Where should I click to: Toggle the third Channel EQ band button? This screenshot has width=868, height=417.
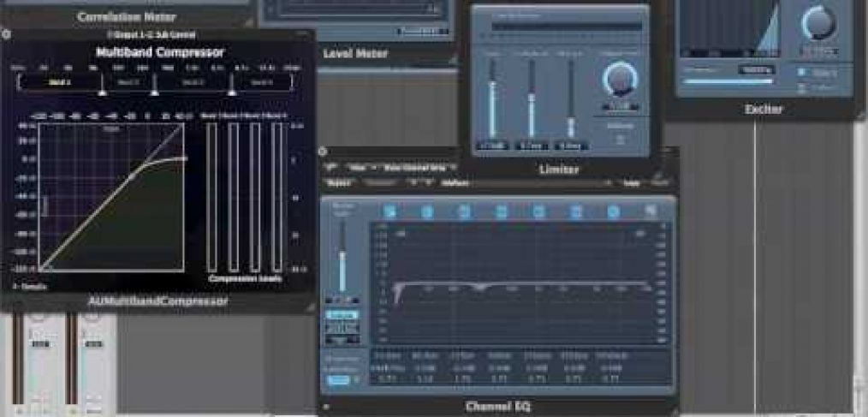(464, 211)
